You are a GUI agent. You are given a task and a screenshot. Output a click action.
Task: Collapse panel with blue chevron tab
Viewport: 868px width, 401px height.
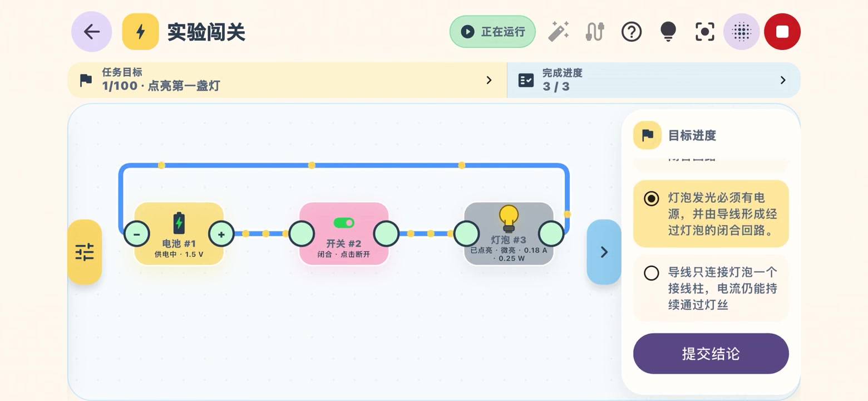pos(604,252)
